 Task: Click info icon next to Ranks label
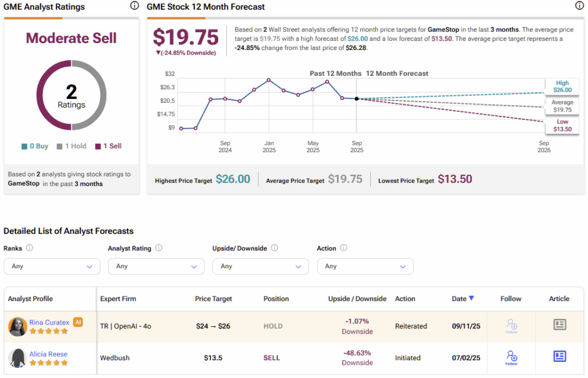tap(29, 248)
